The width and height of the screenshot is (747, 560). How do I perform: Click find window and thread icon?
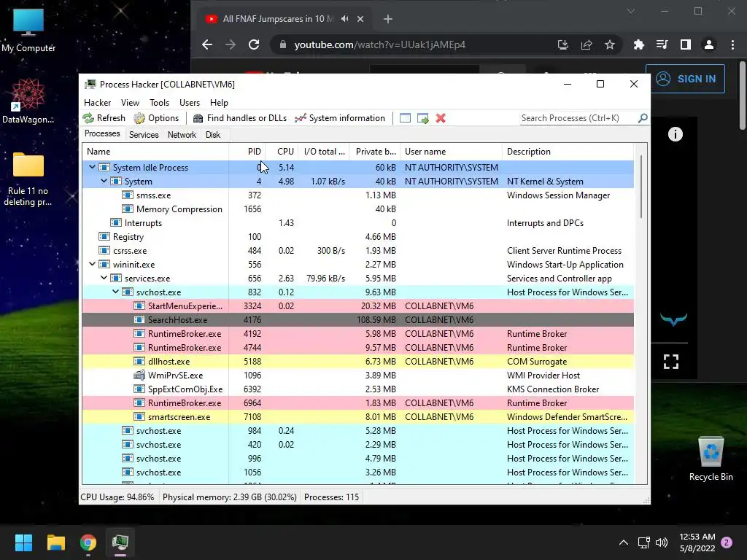pyautogui.click(x=422, y=118)
